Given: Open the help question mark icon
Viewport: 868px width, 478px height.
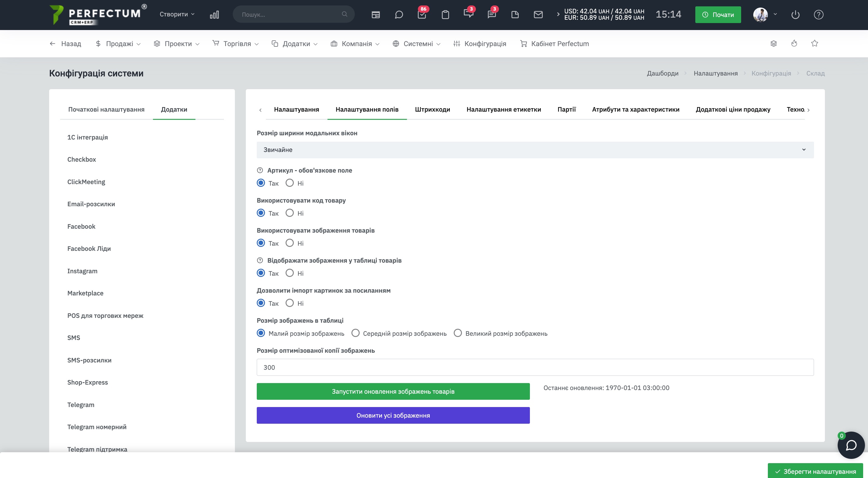Looking at the screenshot, I should [x=819, y=15].
